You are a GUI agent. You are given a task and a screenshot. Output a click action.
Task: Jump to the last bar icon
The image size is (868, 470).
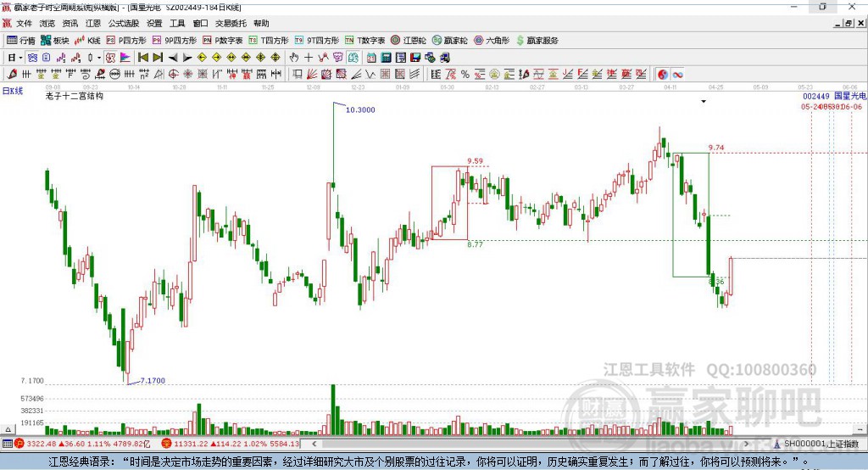(x=158, y=57)
